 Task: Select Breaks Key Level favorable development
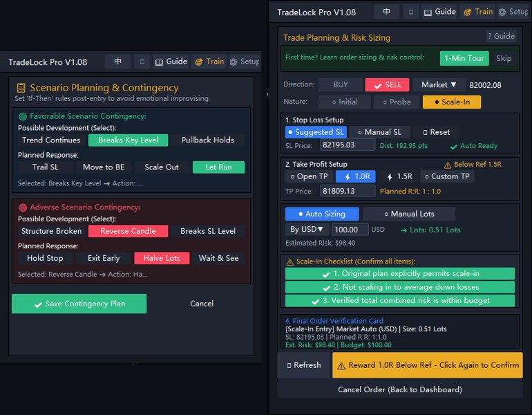tap(129, 140)
